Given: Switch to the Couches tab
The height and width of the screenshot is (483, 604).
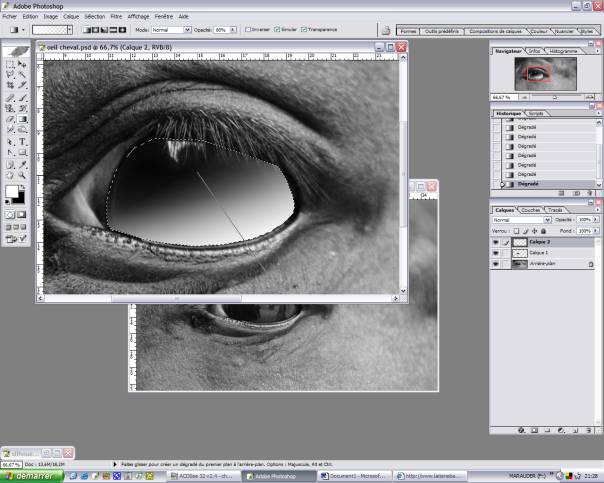Looking at the screenshot, I should tap(531, 210).
